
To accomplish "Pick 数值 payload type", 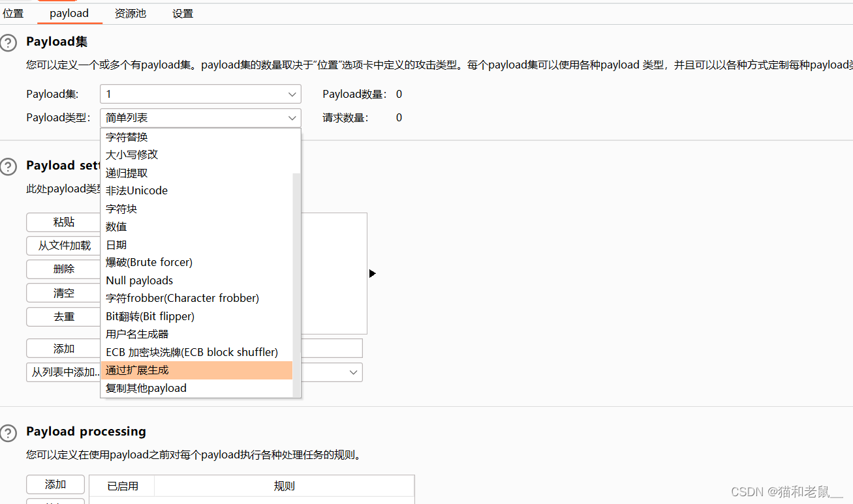I will pos(196,226).
